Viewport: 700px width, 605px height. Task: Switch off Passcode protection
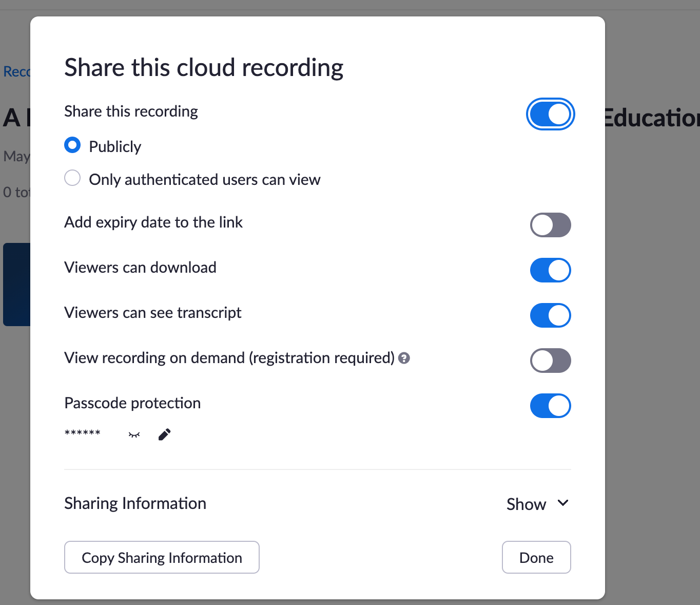(550, 406)
